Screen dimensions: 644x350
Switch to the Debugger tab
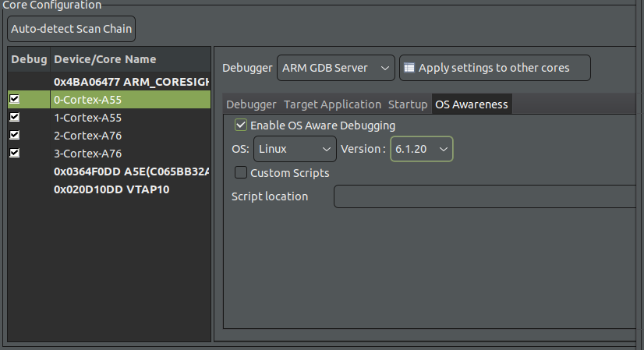251,104
